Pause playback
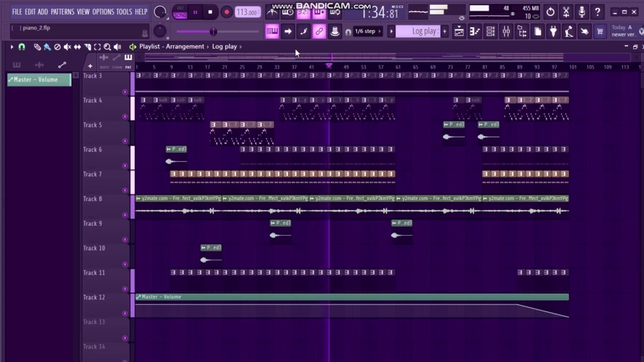 tap(195, 12)
